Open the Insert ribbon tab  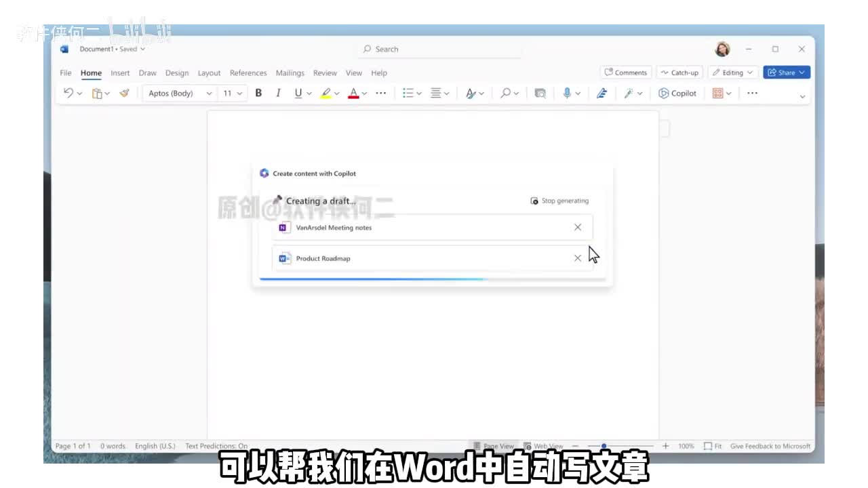coord(120,73)
